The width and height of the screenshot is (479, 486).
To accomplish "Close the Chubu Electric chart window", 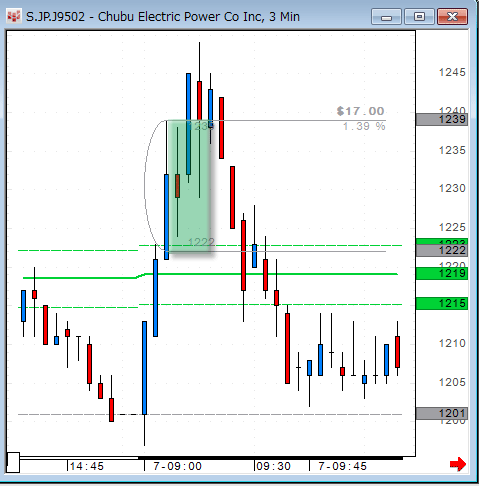I will click(452, 17).
